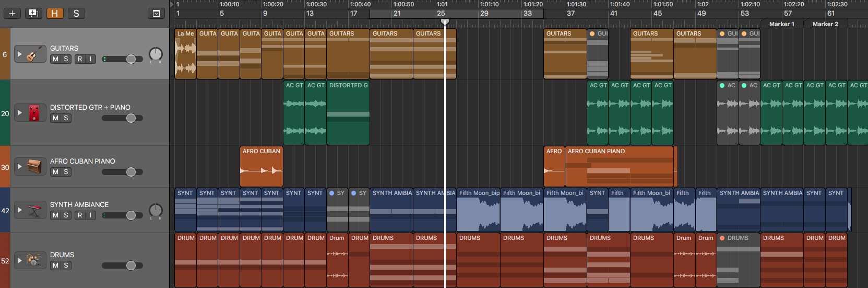Toggle input monitoring on GUITARS track

point(90,59)
